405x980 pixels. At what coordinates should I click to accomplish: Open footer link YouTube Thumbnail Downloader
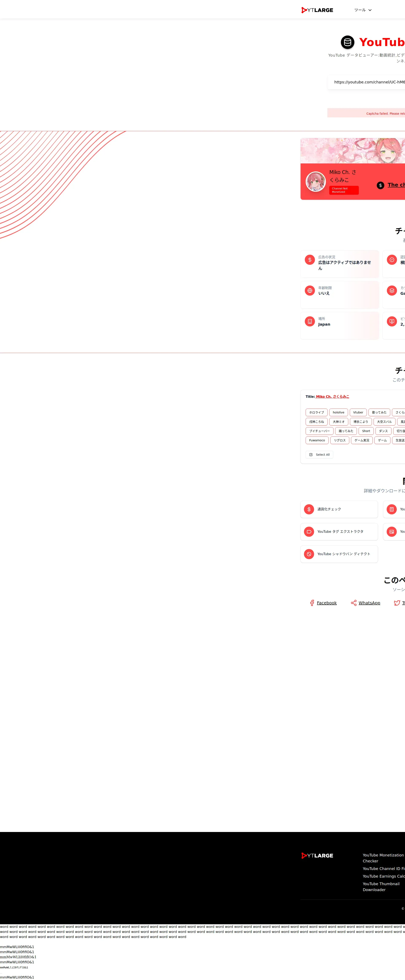click(381, 887)
